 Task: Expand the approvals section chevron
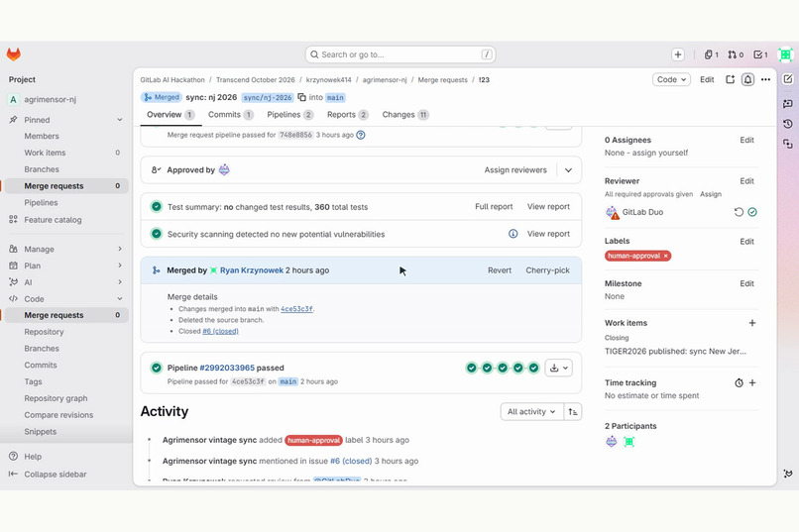click(x=568, y=170)
